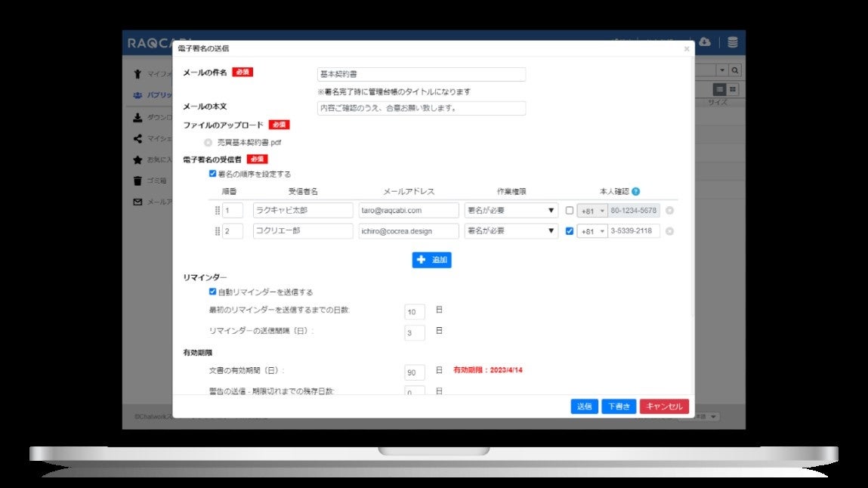
Task: Click reminder interval field 3
Action: tap(415, 332)
